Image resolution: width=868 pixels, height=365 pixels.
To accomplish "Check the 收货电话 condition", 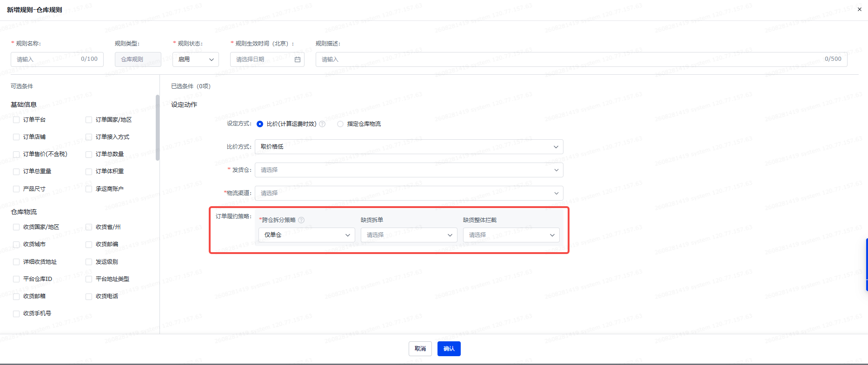I will pyautogui.click(x=89, y=296).
